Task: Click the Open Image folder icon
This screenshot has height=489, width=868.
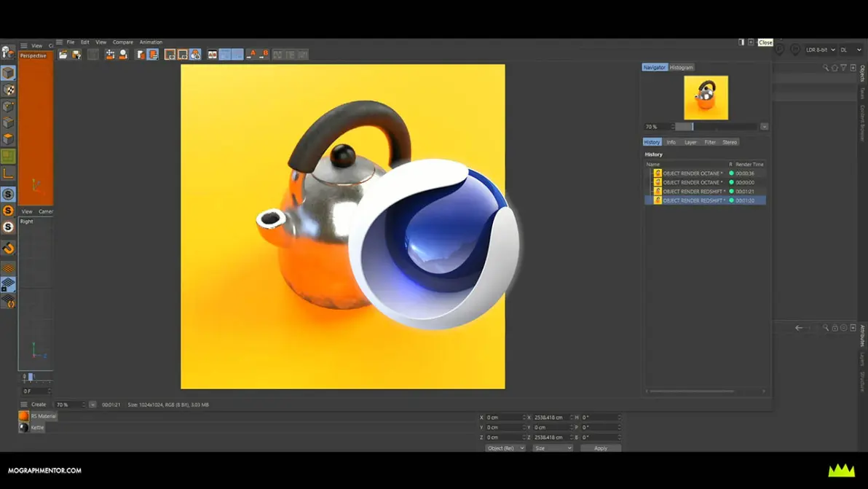Action: coord(63,54)
